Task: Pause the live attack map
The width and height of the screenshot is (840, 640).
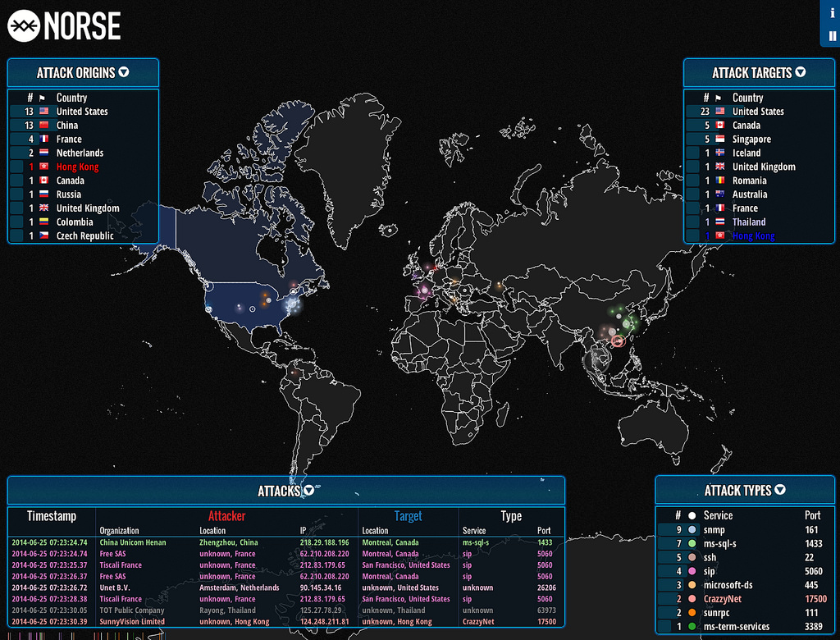Action: pyautogui.click(x=832, y=35)
